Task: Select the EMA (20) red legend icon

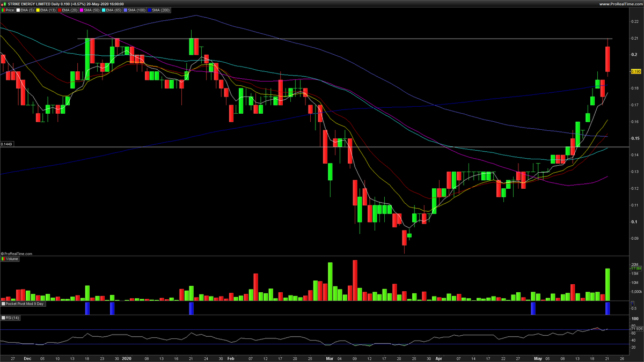Action: (59, 10)
